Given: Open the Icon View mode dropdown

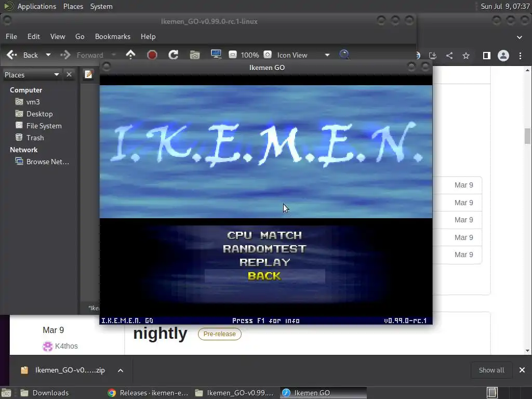Looking at the screenshot, I should pyautogui.click(x=303, y=55).
